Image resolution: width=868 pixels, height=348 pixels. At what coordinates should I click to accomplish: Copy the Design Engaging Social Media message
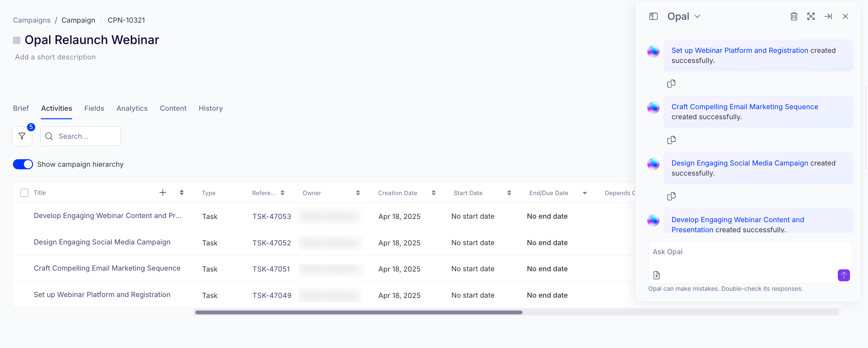(671, 196)
